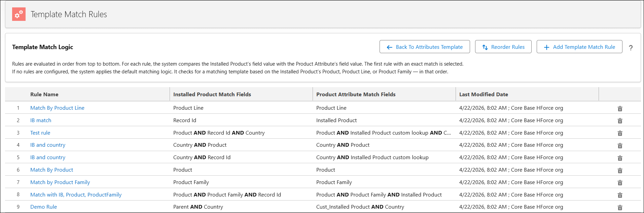
Task: Click the Template Match Rules gears icon
Action: point(19,14)
